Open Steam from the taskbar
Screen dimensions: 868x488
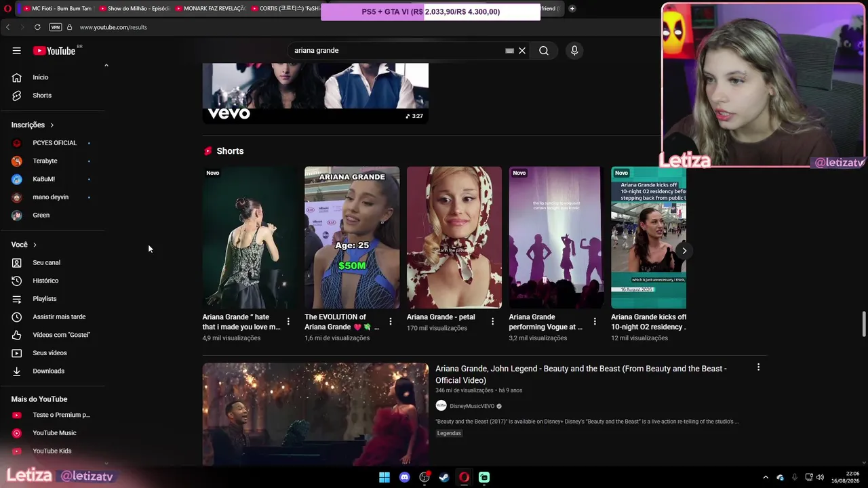coord(444,477)
